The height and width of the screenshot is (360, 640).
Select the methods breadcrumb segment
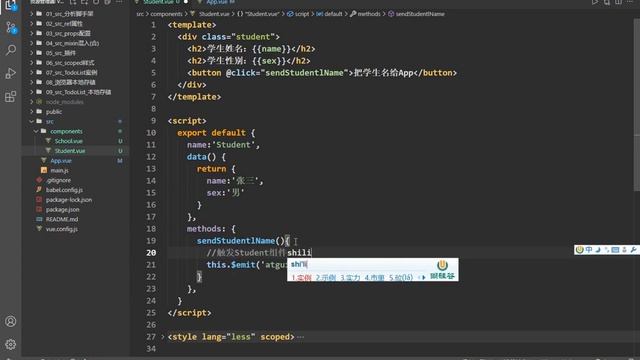point(369,14)
